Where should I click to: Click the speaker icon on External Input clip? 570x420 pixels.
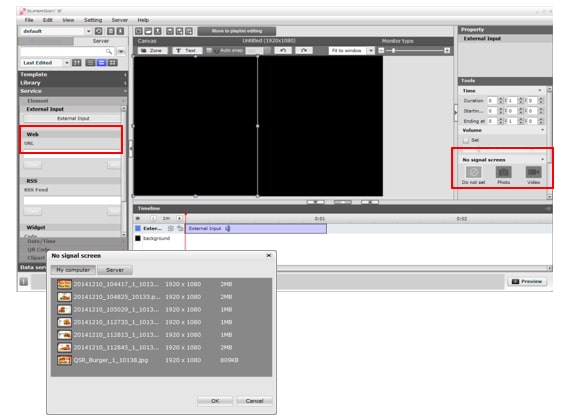(228, 229)
